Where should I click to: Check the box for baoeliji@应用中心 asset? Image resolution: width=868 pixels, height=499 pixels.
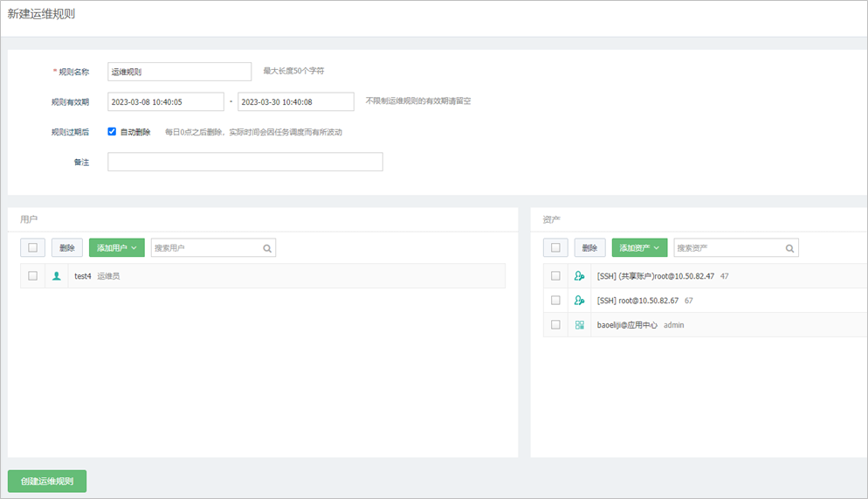(x=555, y=325)
